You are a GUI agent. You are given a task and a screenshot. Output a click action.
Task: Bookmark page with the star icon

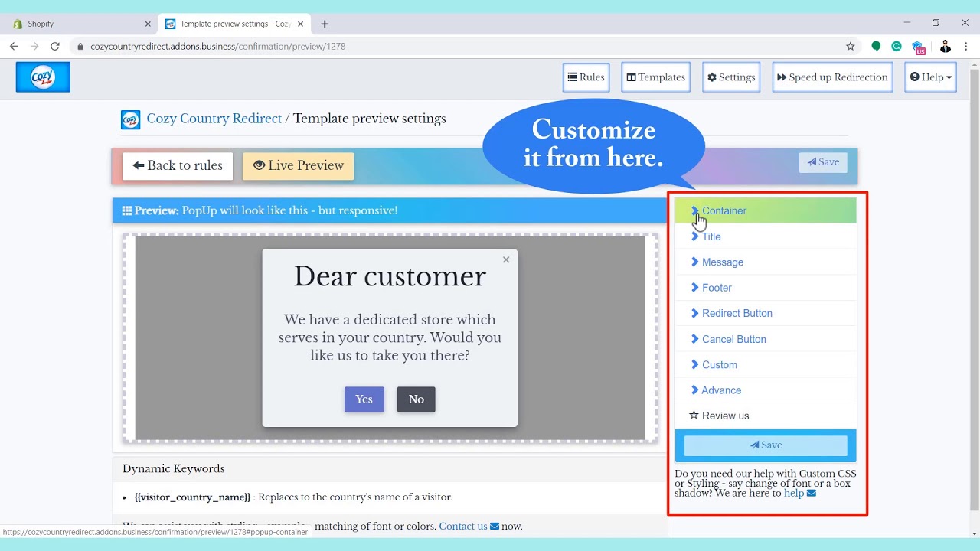(x=850, y=46)
